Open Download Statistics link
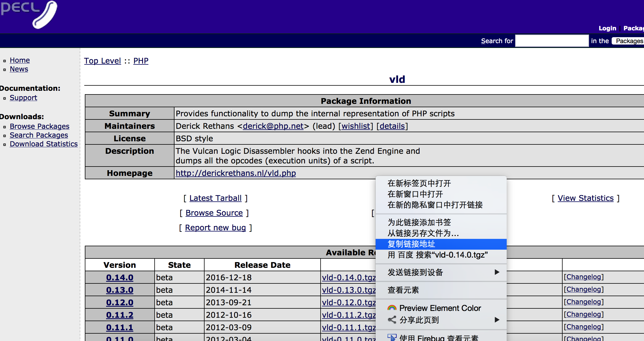The height and width of the screenshot is (341, 644). [x=44, y=144]
